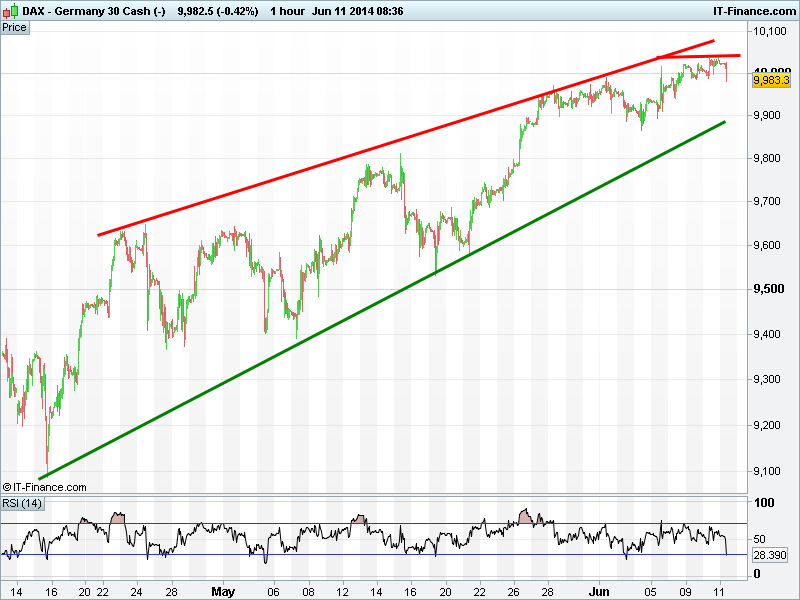Click the '09' date label in June
This screenshot has width=800, height=600.
685,592
